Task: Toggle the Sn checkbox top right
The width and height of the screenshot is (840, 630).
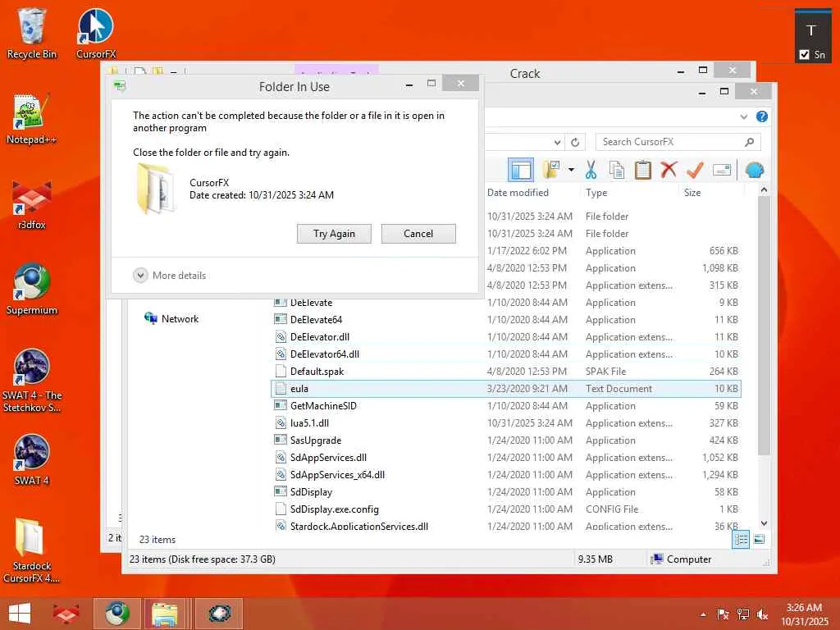Action: (x=804, y=54)
